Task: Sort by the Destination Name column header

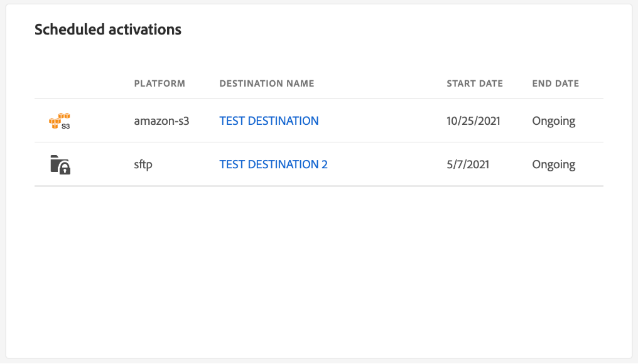Action: coord(266,83)
